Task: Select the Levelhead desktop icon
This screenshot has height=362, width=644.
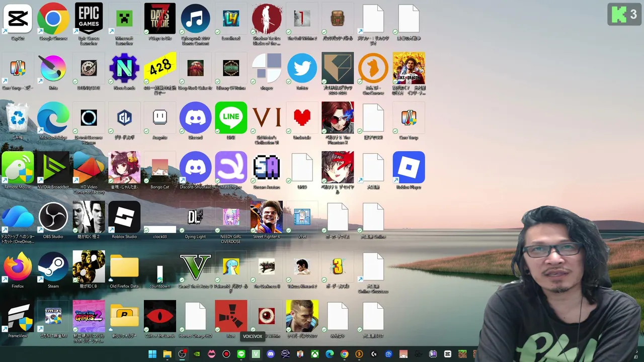Action: [231, 19]
